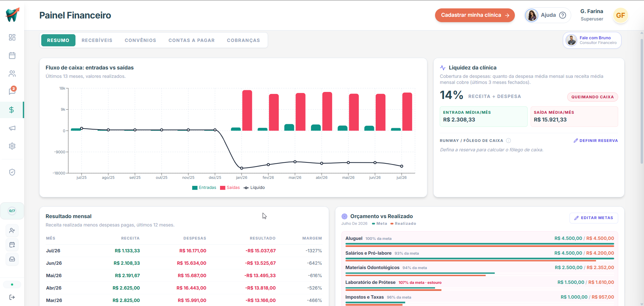The image size is (644, 306).
Task: Click the logout icon at sidebar bottom
Action: [x=12, y=297]
